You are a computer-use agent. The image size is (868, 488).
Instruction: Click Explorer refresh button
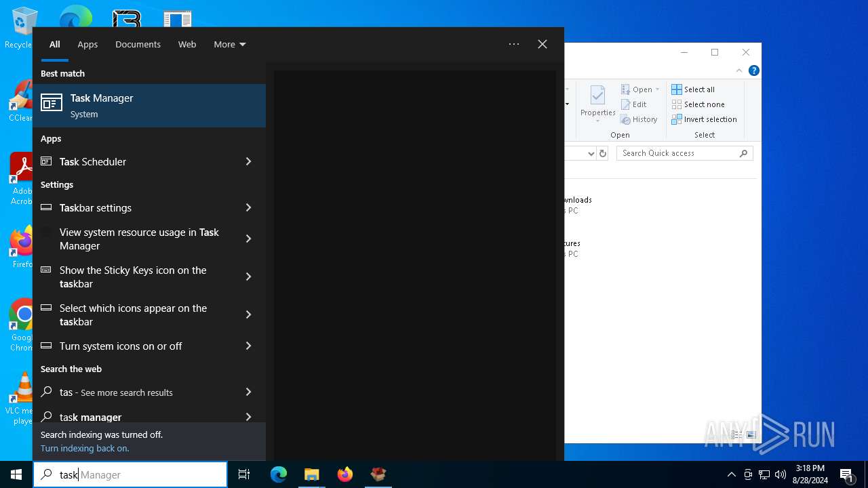(x=603, y=153)
